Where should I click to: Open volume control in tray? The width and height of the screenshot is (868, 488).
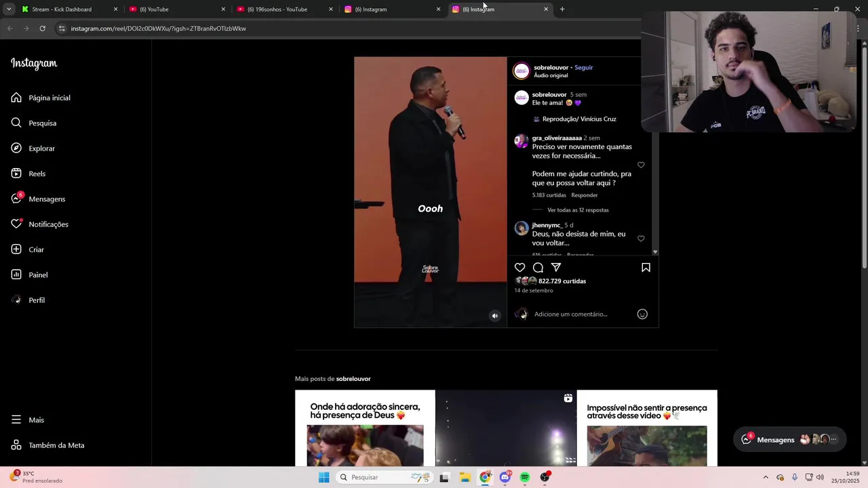[x=820, y=477]
